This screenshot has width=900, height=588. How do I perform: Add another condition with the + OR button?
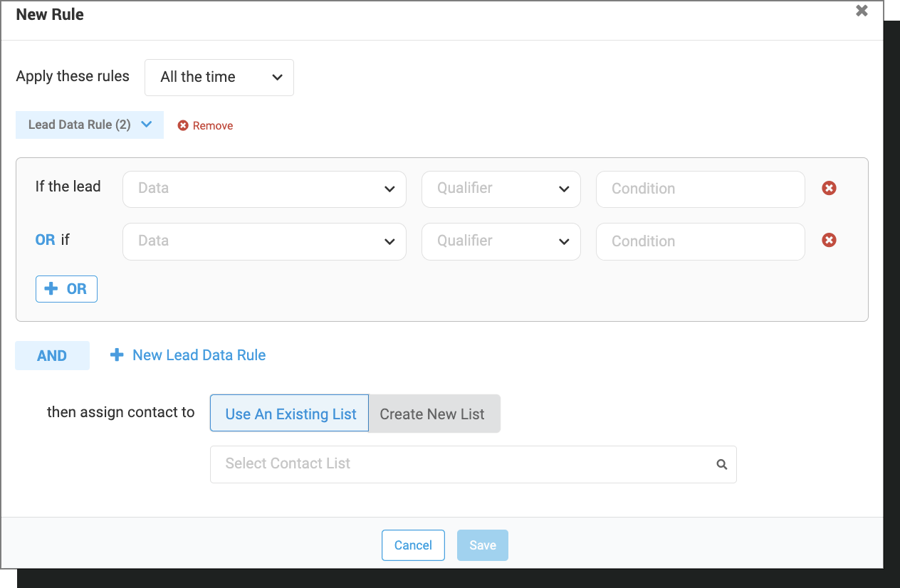(x=66, y=289)
